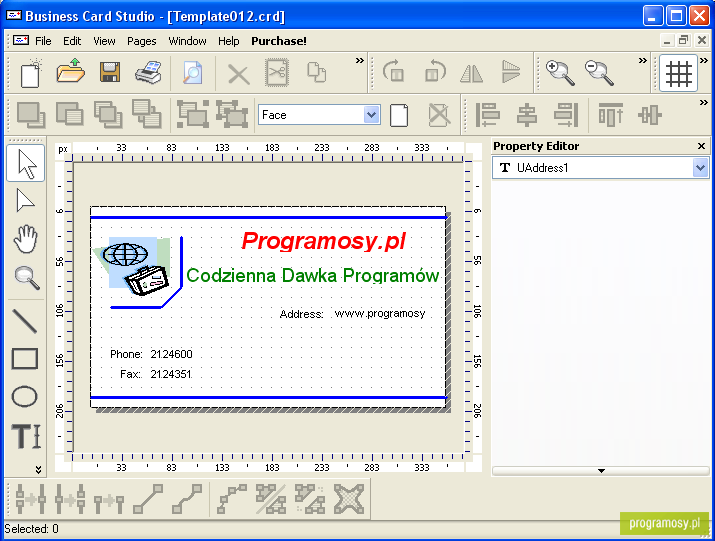
Task: Align objects to top edge
Action: click(x=611, y=114)
